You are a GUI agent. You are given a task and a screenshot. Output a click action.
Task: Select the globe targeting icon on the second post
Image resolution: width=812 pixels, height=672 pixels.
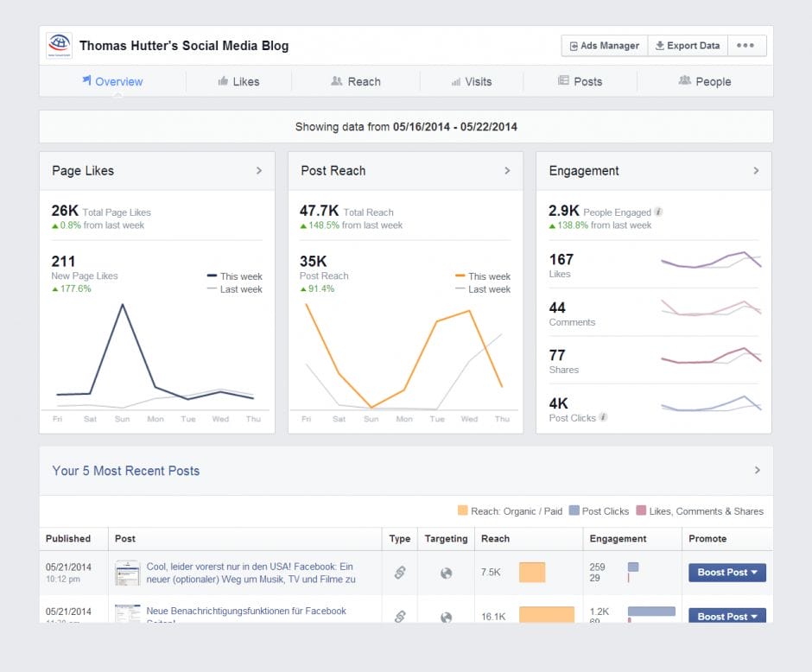(x=446, y=617)
